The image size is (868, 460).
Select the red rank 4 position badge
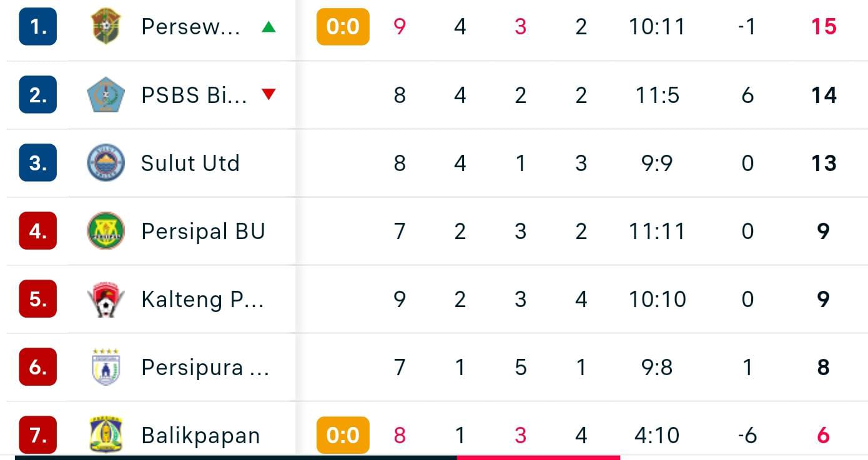click(38, 231)
